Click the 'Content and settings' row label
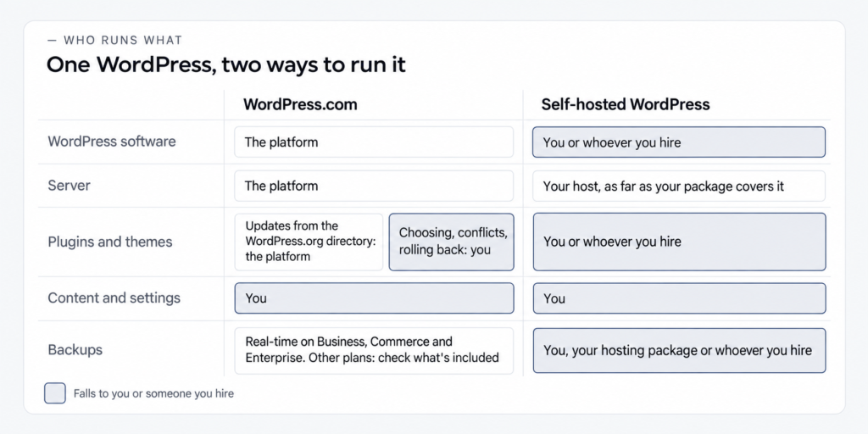Screen dimensions: 868x434 click(x=114, y=298)
